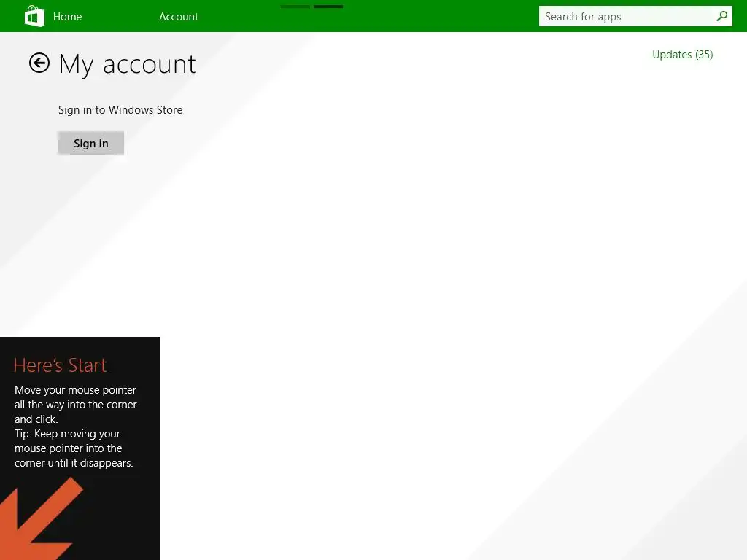Screen dimensions: 747x560
Task: Click the "Sign in to Windows Store" text
Action: 120,110
